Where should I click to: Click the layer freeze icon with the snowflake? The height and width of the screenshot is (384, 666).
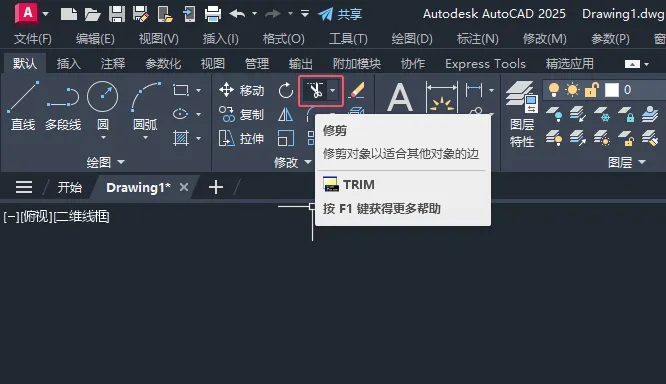(602, 114)
